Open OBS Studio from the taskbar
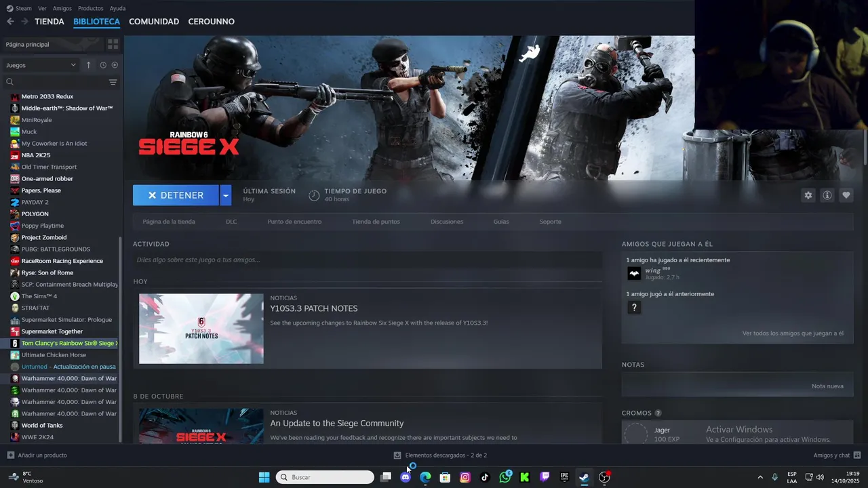 tap(604, 477)
